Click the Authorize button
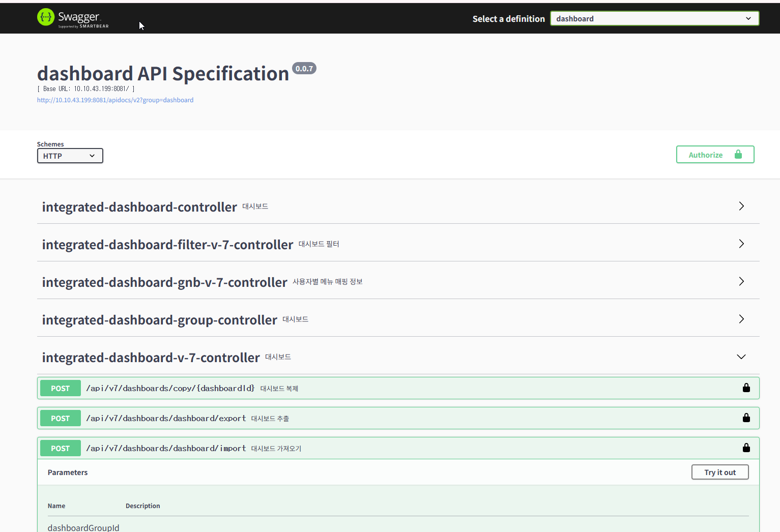Image resolution: width=780 pixels, height=532 pixels. 714,155
